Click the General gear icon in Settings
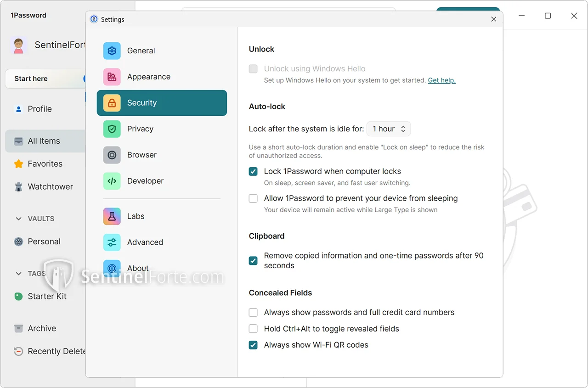 (x=112, y=51)
